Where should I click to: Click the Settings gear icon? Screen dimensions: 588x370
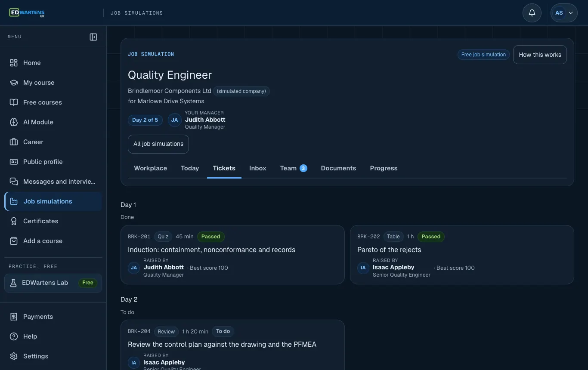coord(14,356)
